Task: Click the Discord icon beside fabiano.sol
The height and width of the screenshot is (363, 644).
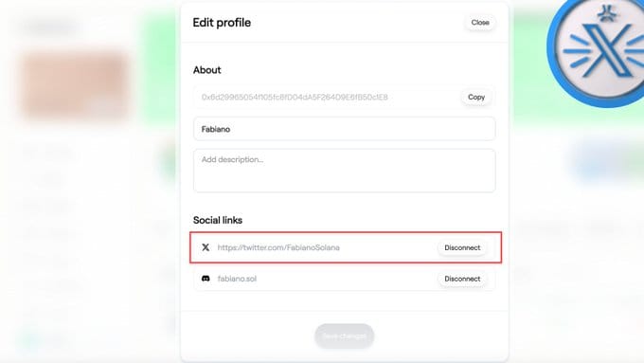Action: tap(206, 279)
